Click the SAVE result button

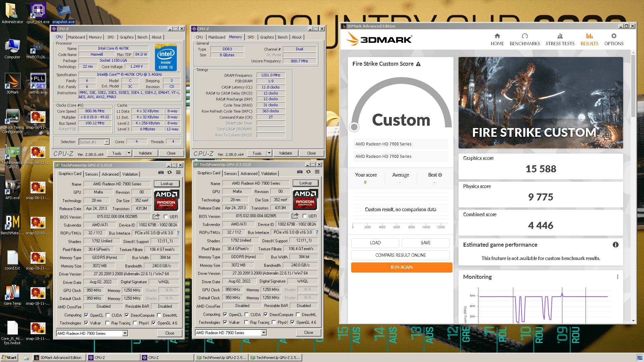pos(426,243)
